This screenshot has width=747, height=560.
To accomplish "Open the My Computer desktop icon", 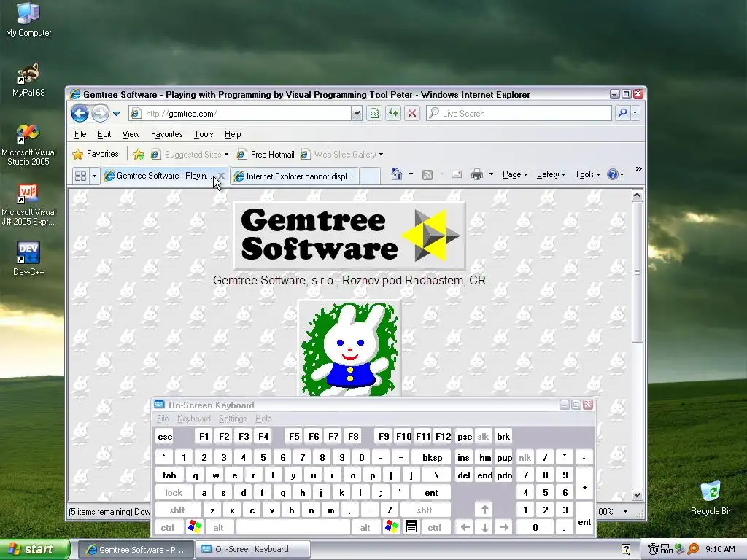I will click(x=28, y=20).
